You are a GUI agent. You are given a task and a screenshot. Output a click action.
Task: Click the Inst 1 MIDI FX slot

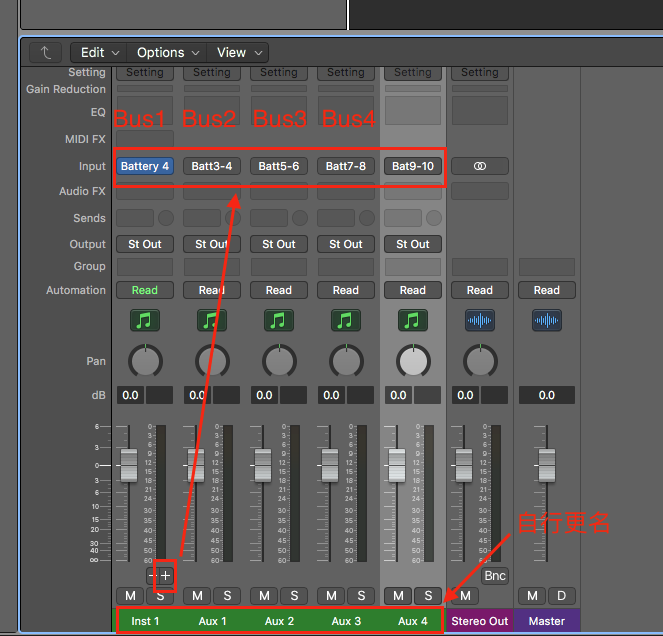pyautogui.click(x=145, y=139)
